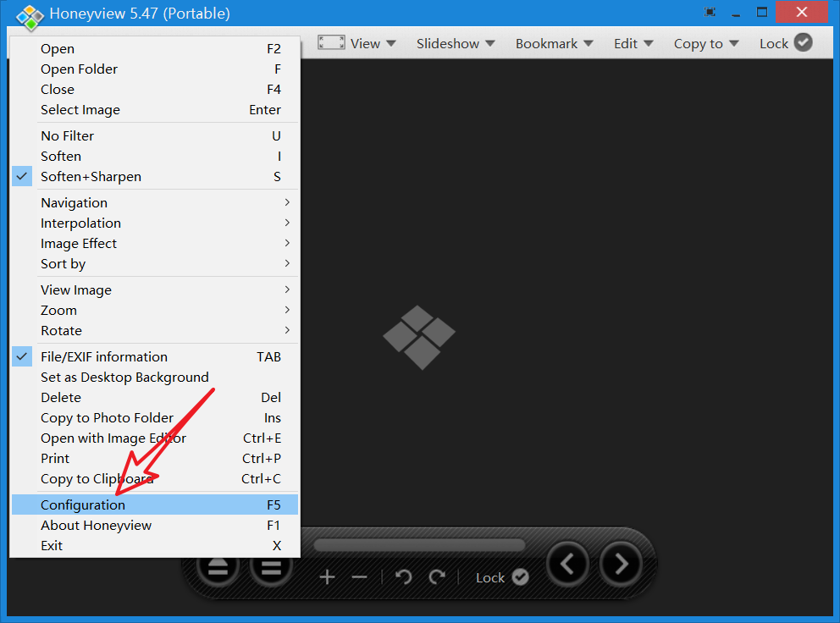Open the Bookmark dropdown menu
Image resolution: width=840 pixels, height=623 pixels.
[x=555, y=43]
